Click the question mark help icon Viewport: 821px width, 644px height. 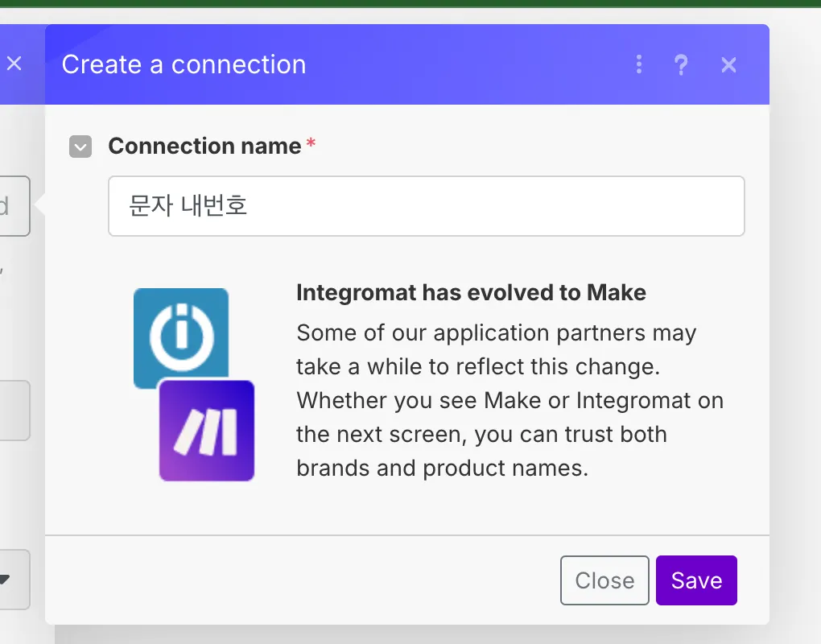681,64
